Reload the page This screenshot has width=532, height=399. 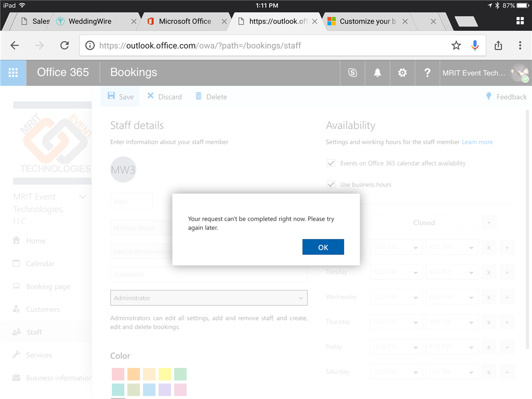pos(64,46)
